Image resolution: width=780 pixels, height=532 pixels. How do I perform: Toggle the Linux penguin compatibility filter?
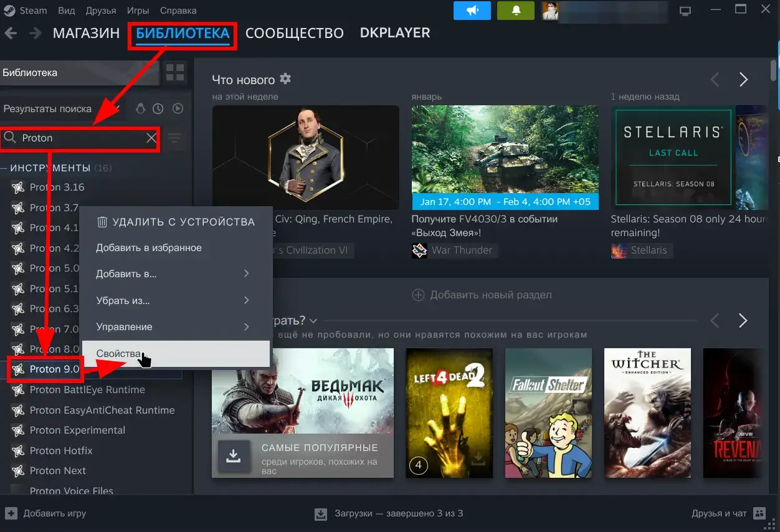point(140,108)
